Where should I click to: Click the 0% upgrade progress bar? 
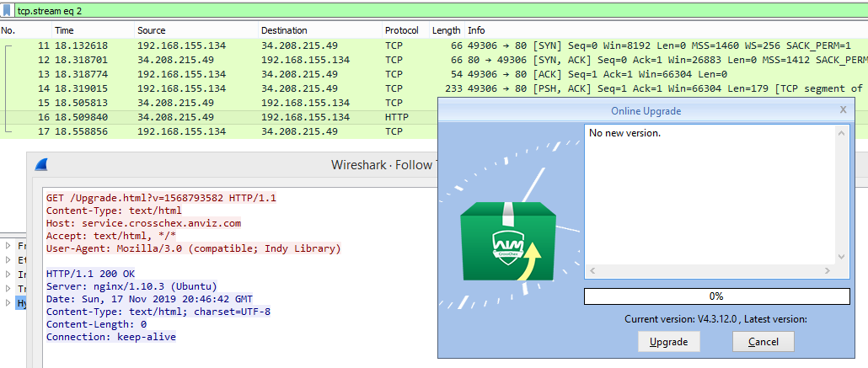pyautogui.click(x=716, y=296)
